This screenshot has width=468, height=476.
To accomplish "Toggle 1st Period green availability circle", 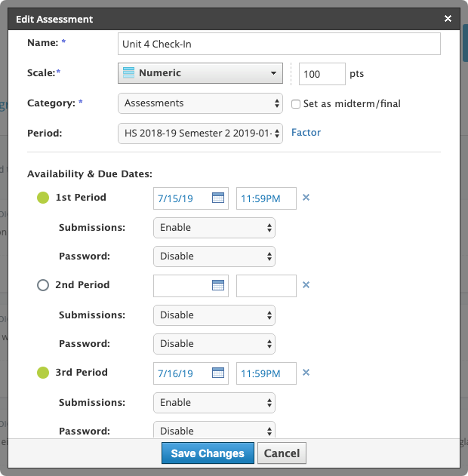I will pyautogui.click(x=43, y=198).
